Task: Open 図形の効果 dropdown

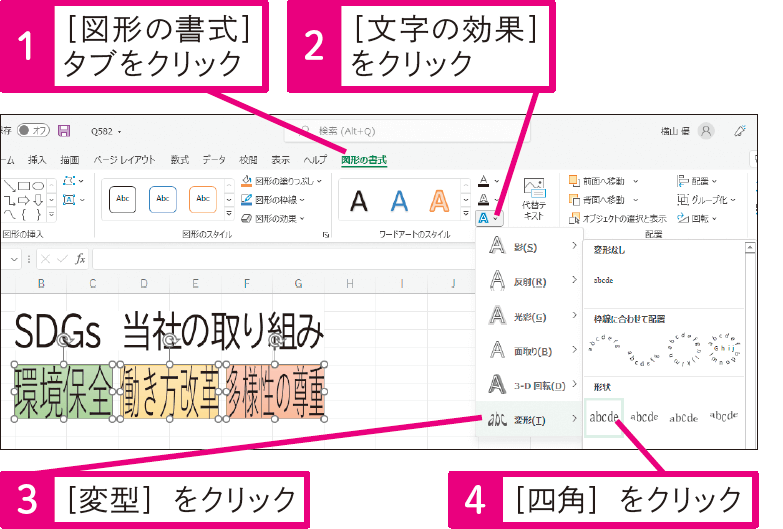Action: (273, 218)
